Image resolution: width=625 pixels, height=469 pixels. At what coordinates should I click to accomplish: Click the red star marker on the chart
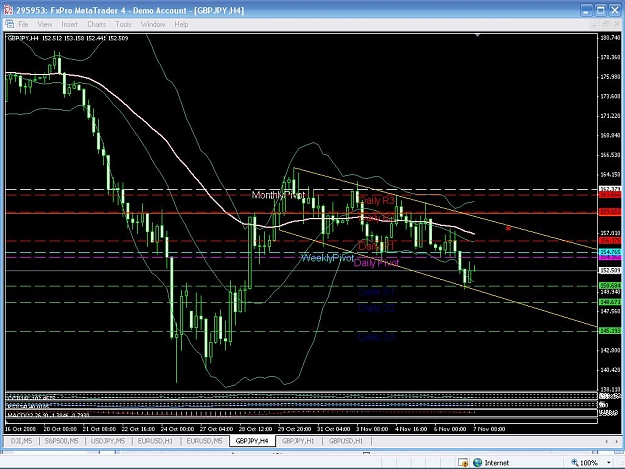508,228
